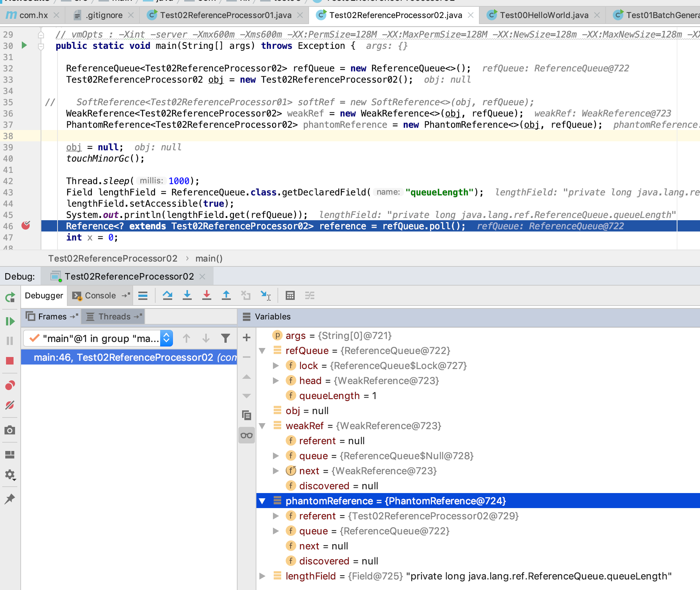
Task: Mute all breakpoints
Action: pyautogui.click(x=10, y=405)
